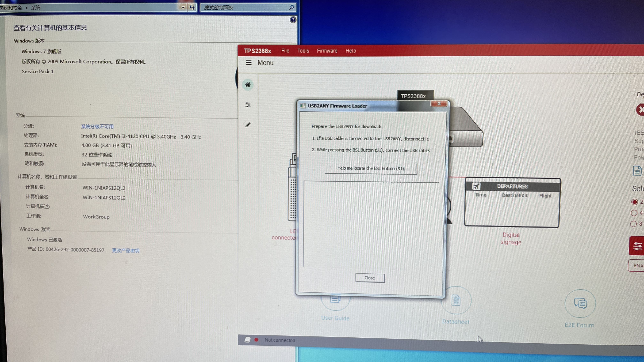Open the hamburger Menu icon
Viewport: 644px width, 362px height.
pos(249,62)
